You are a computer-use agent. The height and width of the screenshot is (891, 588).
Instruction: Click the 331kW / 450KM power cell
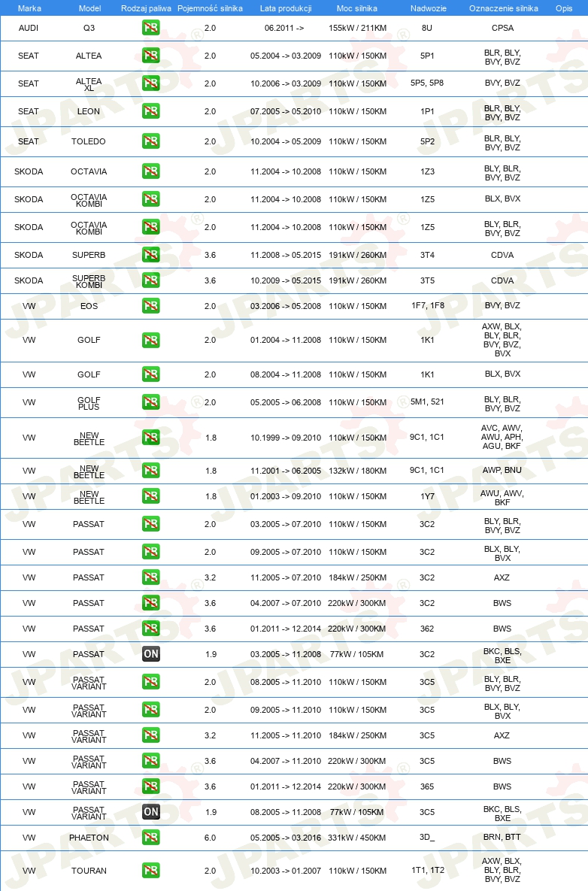point(357,838)
